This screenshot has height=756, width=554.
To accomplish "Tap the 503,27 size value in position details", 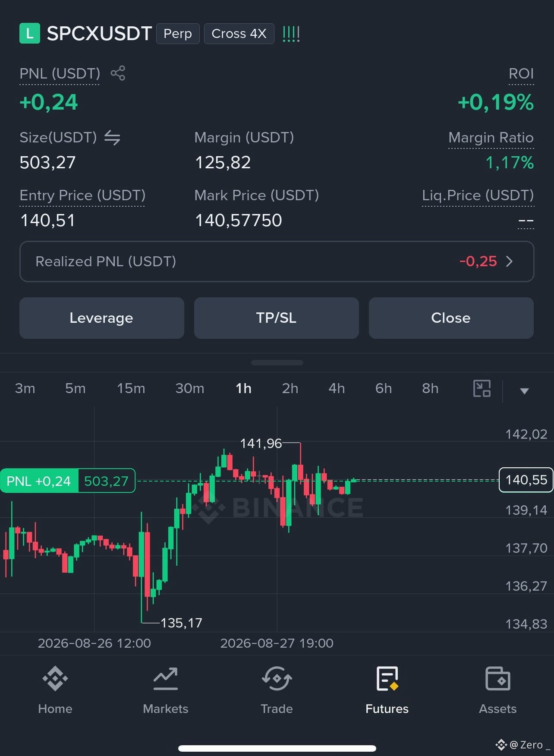I will [x=48, y=163].
